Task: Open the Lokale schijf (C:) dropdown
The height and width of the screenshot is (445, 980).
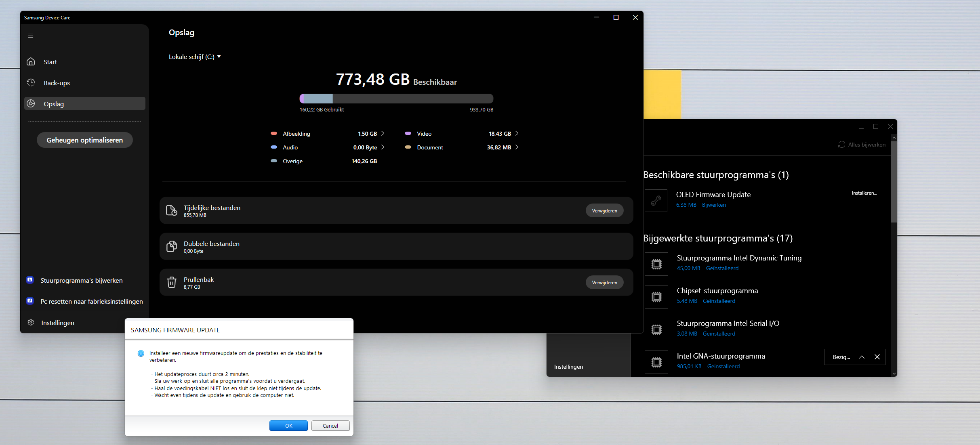Action: tap(195, 57)
